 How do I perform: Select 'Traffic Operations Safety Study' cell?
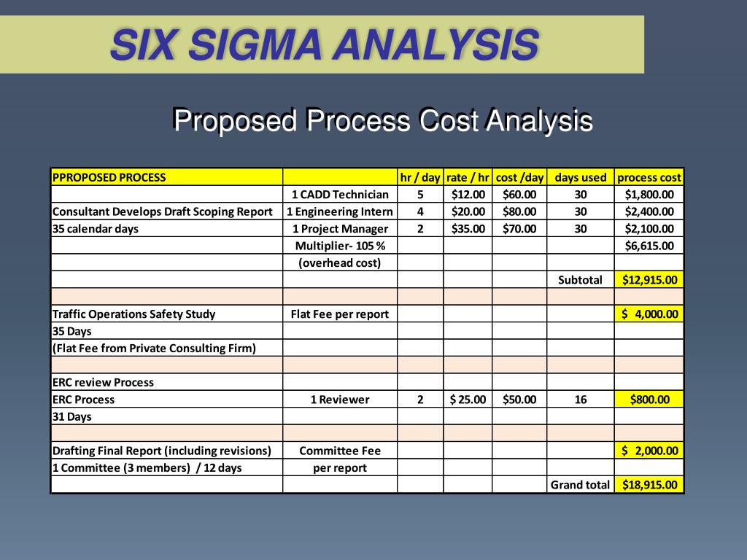pos(167,314)
